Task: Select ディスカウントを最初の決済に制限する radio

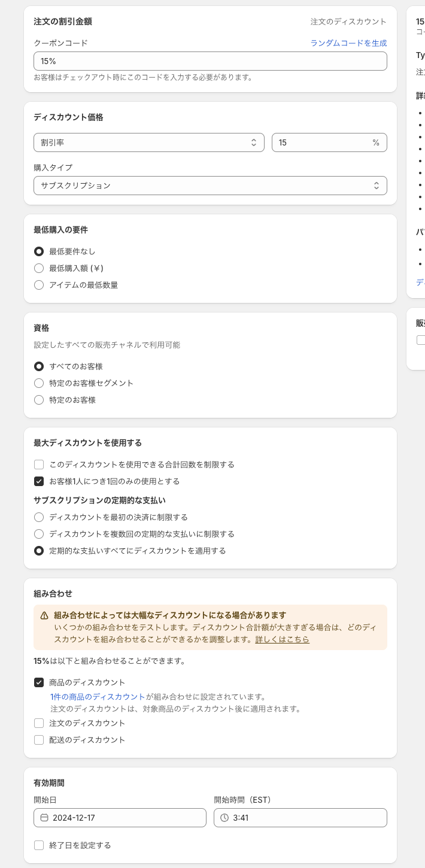Action: pos(39,517)
